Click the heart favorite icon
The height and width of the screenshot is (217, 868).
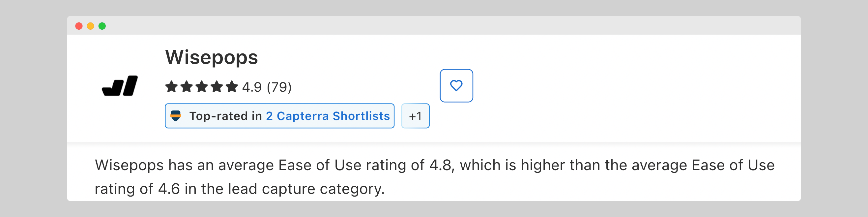coord(456,86)
